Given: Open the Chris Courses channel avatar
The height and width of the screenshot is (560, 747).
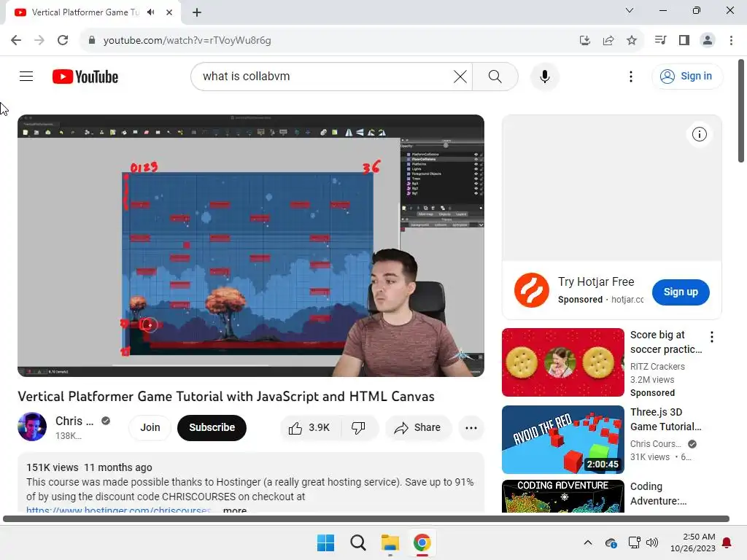Looking at the screenshot, I should [32, 427].
